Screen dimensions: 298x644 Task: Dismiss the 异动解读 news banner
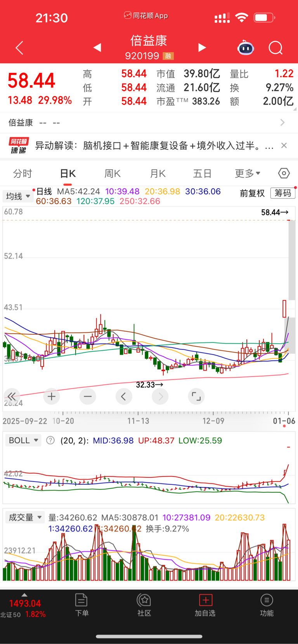click(284, 145)
